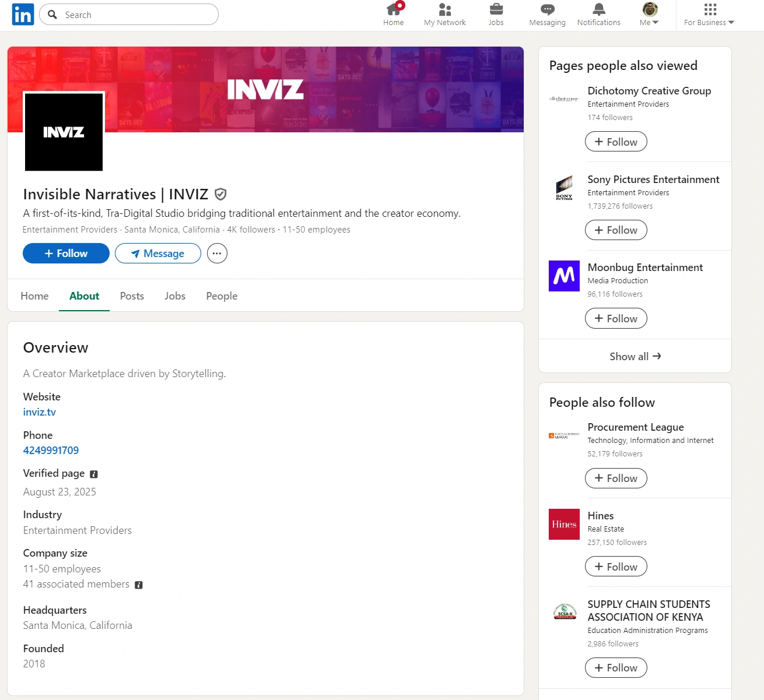
Task: Open the more options ellipsis button
Action: click(217, 254)
